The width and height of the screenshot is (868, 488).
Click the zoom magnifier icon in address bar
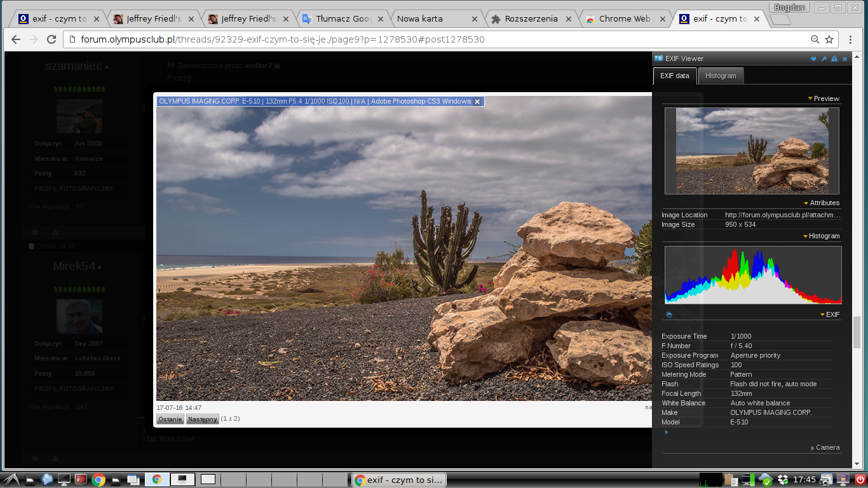[815, 39]
